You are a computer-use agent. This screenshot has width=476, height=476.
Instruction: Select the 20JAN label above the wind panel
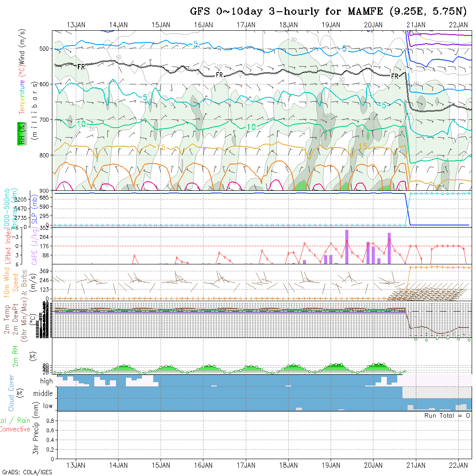tap(373, 25)
